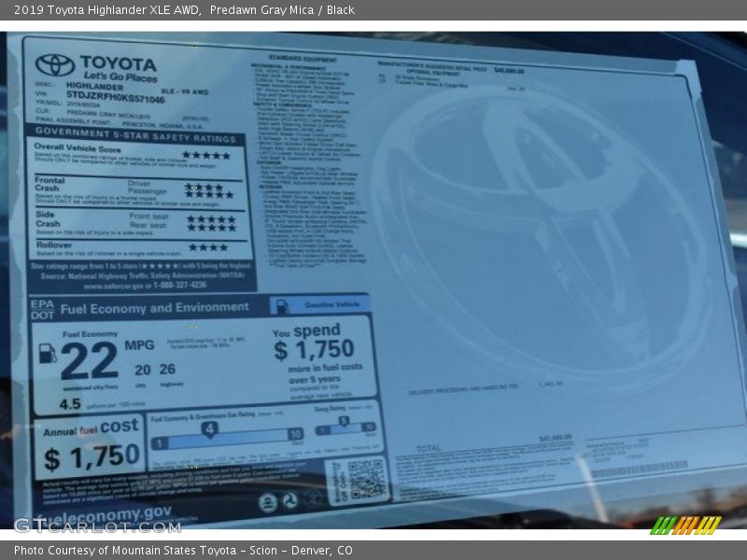Click the greenhouse gas rating marker 4
This screenshot has width=747, height=560.
209,429
